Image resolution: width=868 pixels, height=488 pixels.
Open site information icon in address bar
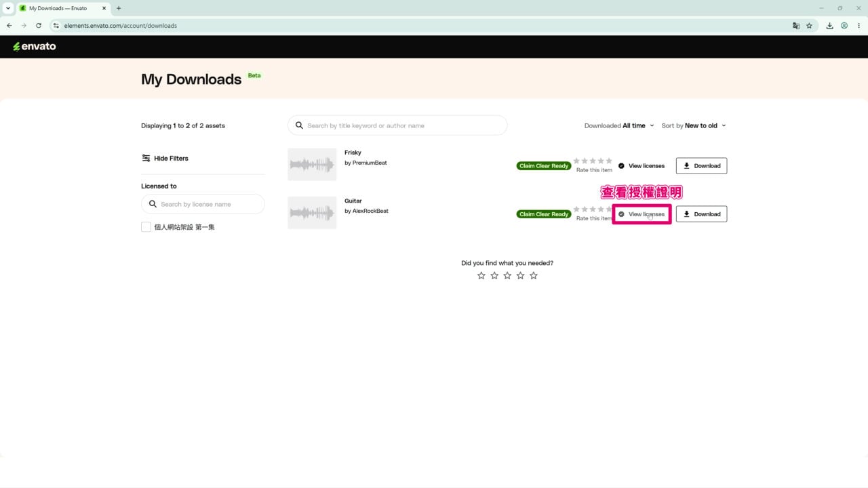tap(56, 26)
